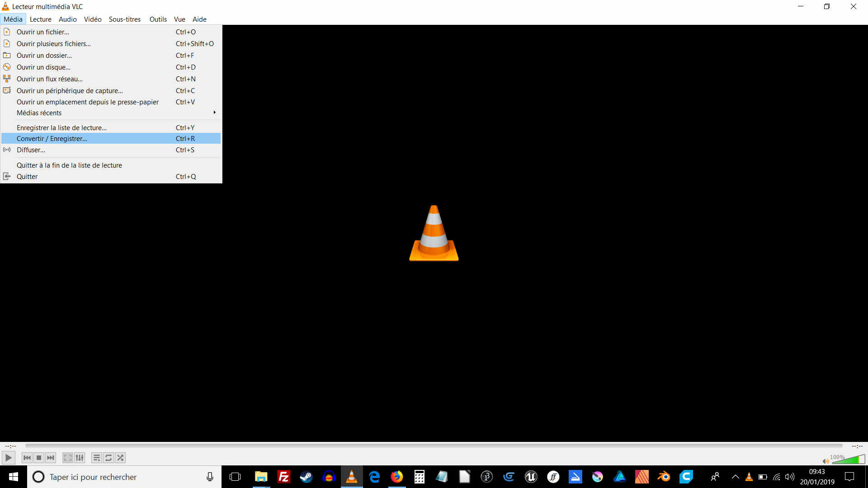Open the Outils menu
This screenshot has height=488, width=868.
click(158, 19)
